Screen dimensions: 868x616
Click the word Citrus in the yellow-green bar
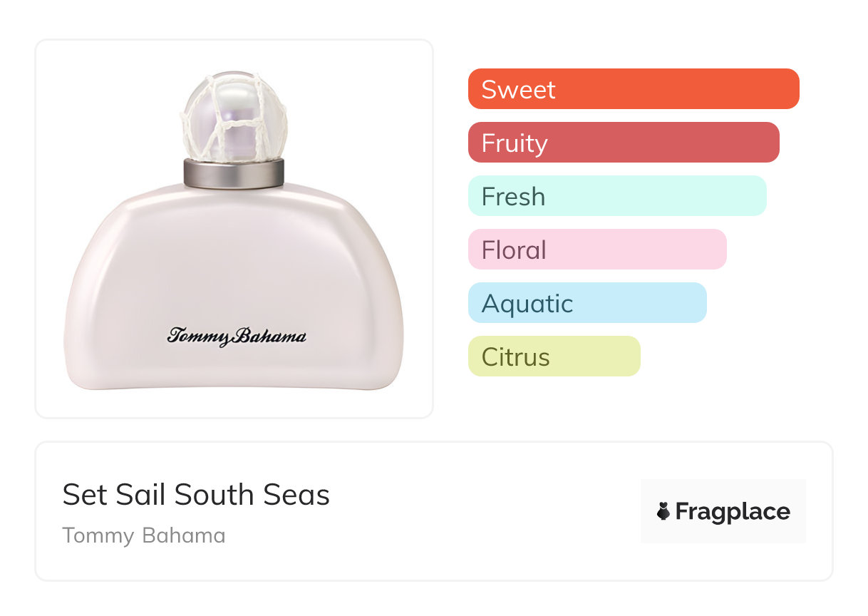pos(515,357)
